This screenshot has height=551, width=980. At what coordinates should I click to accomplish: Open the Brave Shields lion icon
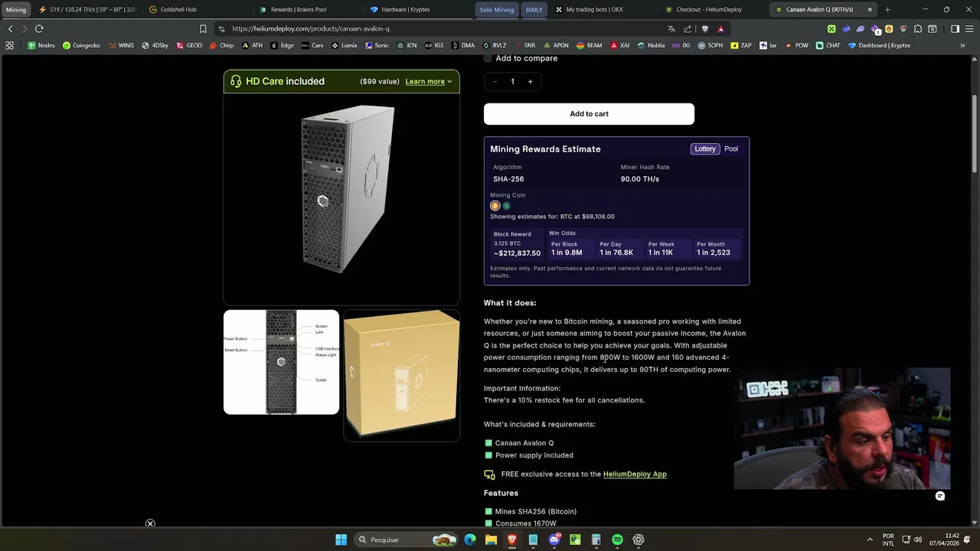pos(705,28)
